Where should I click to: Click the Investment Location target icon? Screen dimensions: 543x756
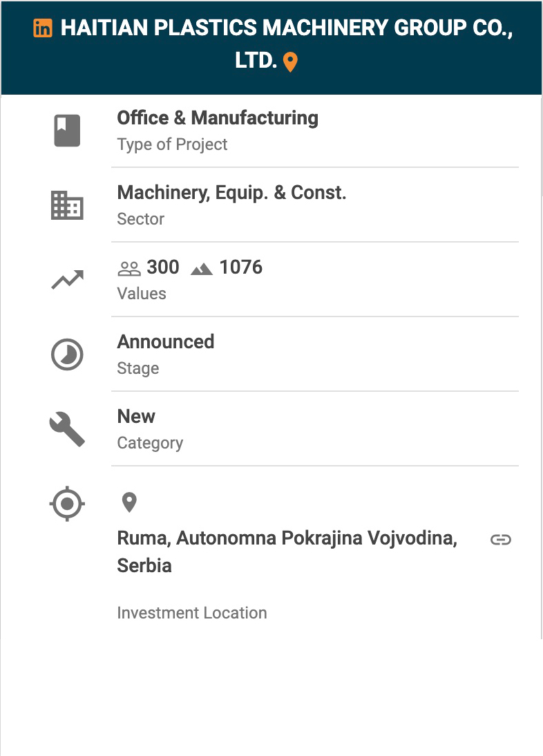pos(67,504)
